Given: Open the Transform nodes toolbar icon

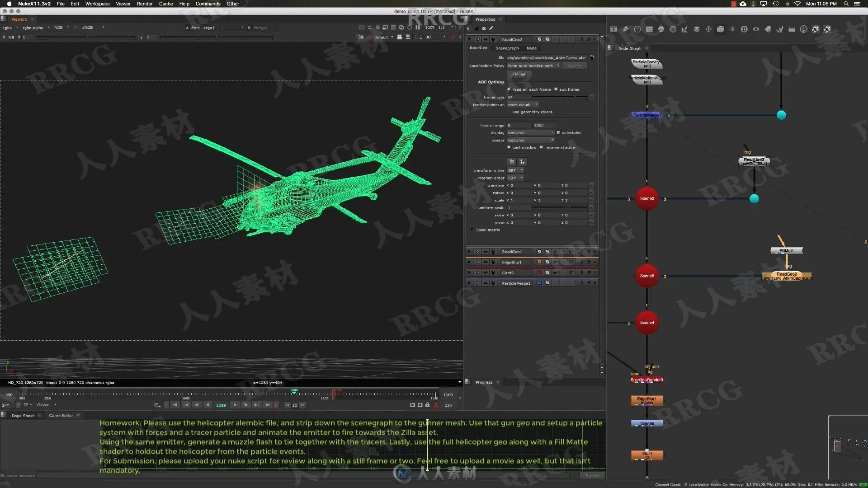Looking at the screenshot, I should point(708,29).
